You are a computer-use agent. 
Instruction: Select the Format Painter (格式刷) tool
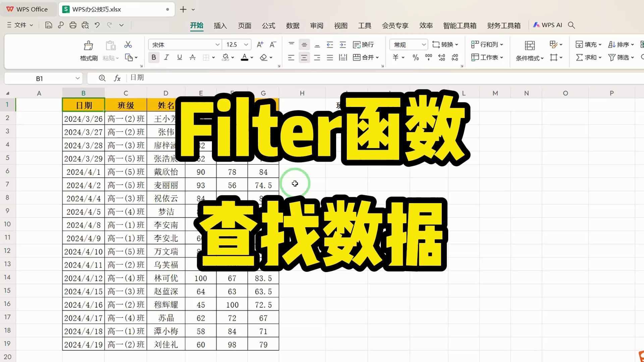[88, 50]
